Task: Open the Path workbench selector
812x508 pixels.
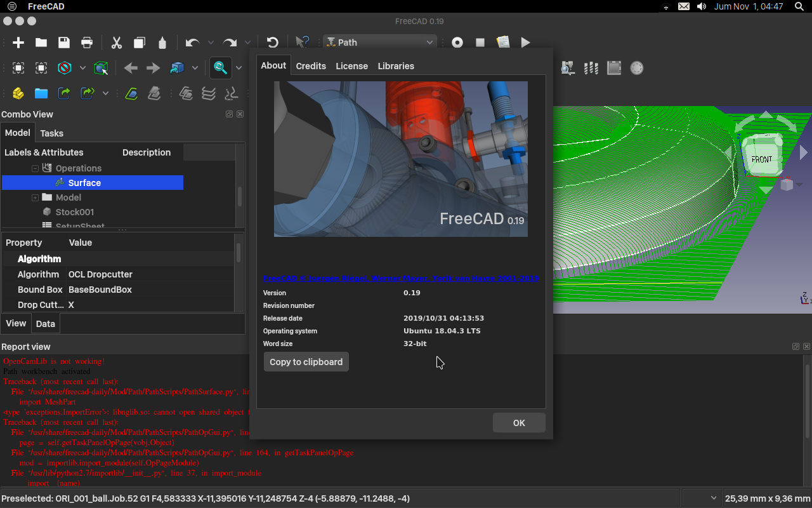Action: pos(380,43)
